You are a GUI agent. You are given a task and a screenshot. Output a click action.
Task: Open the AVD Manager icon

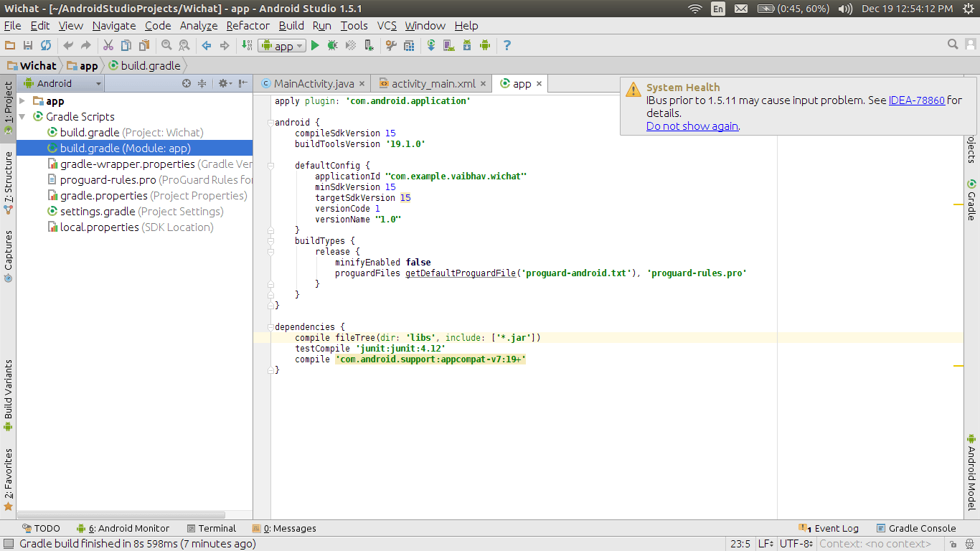tap(449, 45)
